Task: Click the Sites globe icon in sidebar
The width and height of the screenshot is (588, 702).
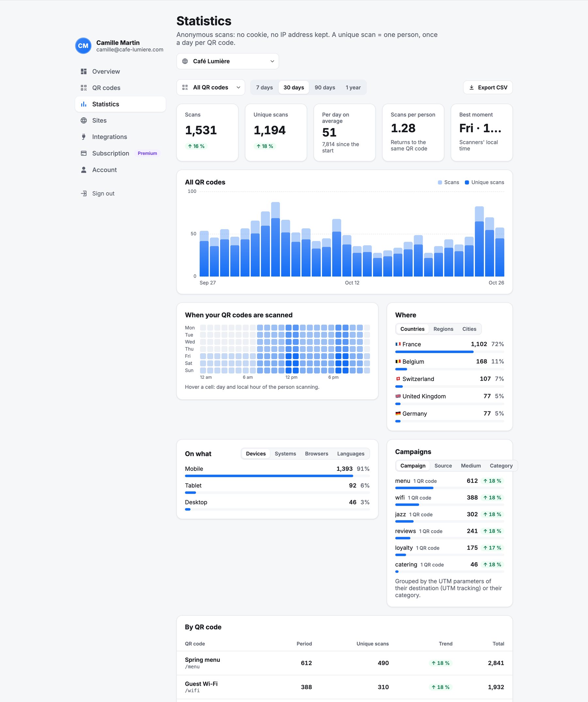Action: pos(84,120)
